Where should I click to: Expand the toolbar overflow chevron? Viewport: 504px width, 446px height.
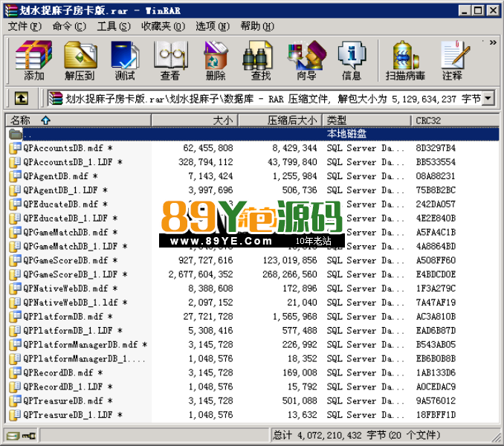tap(493, 42)
